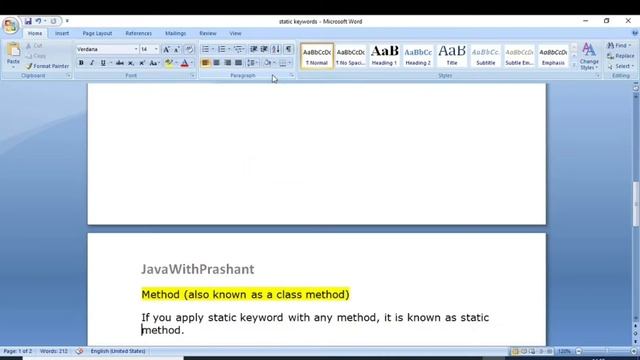The image size is (640, 360).
Task: Open the Font dialog launcher
Action: pyautogui.click(x=193, y=76)
